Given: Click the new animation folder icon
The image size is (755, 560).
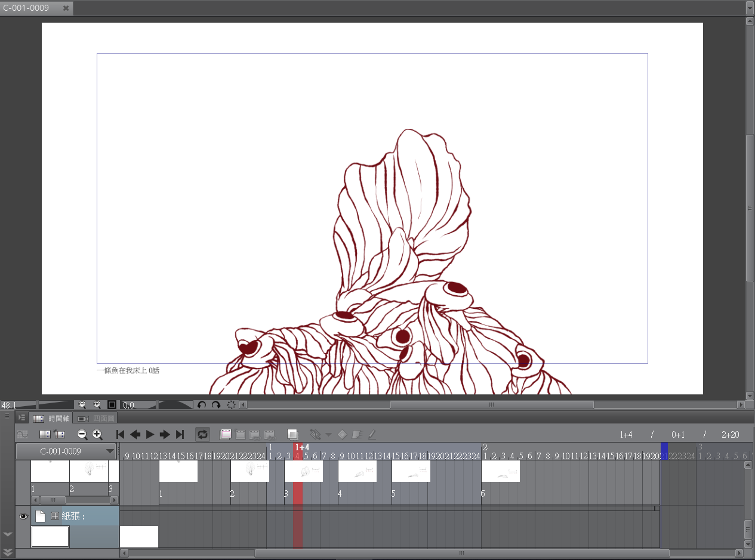Looking at the screenshot, I should (225, 435).
